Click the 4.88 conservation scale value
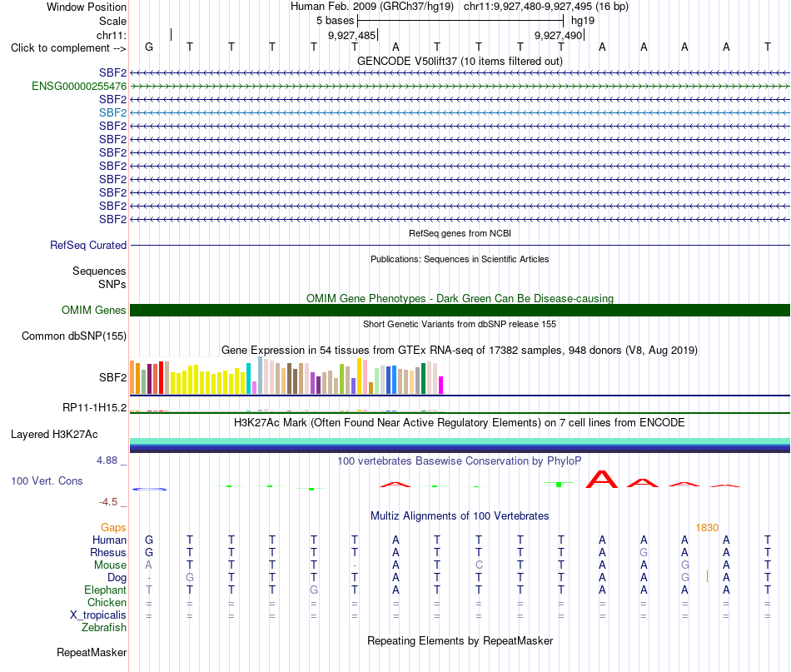This screenshot has height=672, width=791. pyautogui.click(x=107, y=460)
